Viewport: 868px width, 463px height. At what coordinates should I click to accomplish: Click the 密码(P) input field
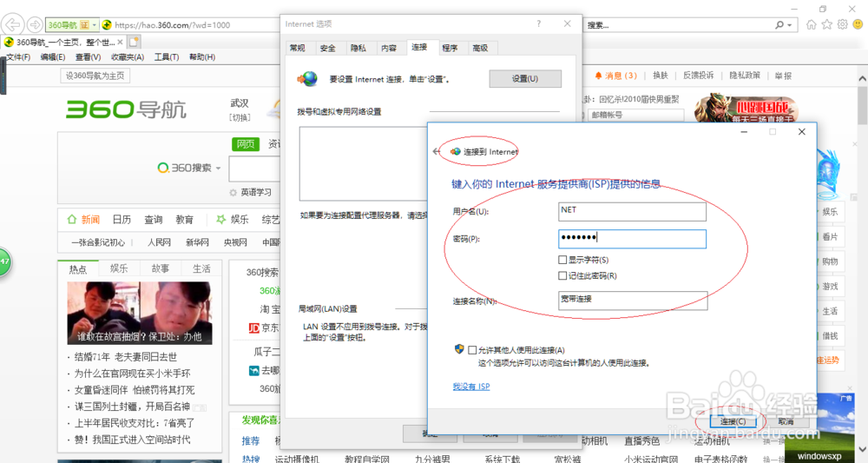[632, 239]
